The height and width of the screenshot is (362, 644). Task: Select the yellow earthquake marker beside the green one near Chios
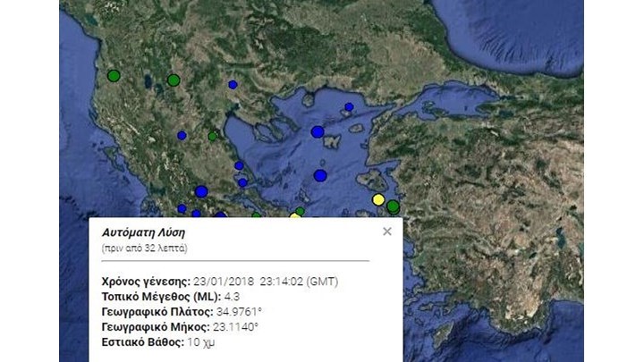pos(378,200)
